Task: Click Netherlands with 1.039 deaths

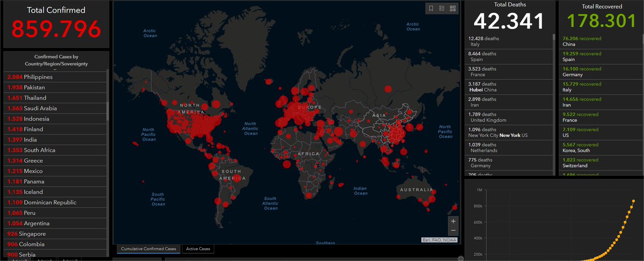Action: pos(509,148)
